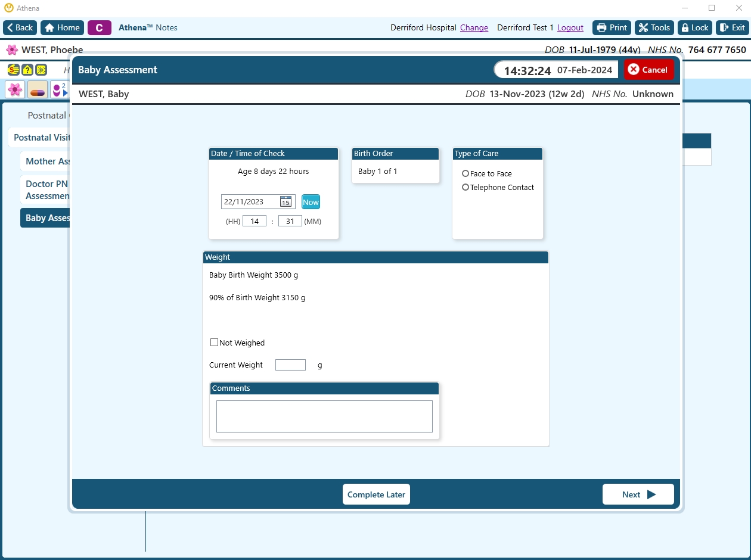Open the medication capsule icon

(x=38, y=90)
